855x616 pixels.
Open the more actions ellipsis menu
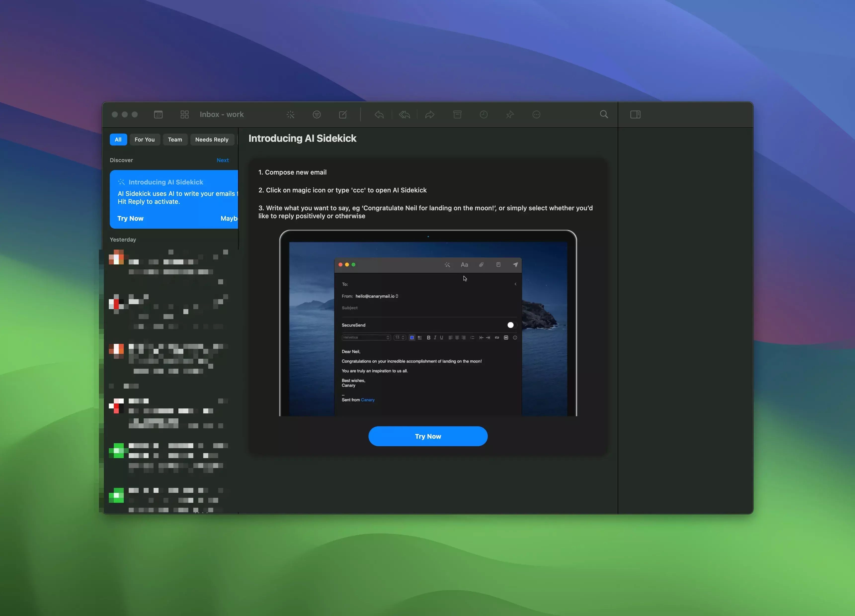point(536,114)
